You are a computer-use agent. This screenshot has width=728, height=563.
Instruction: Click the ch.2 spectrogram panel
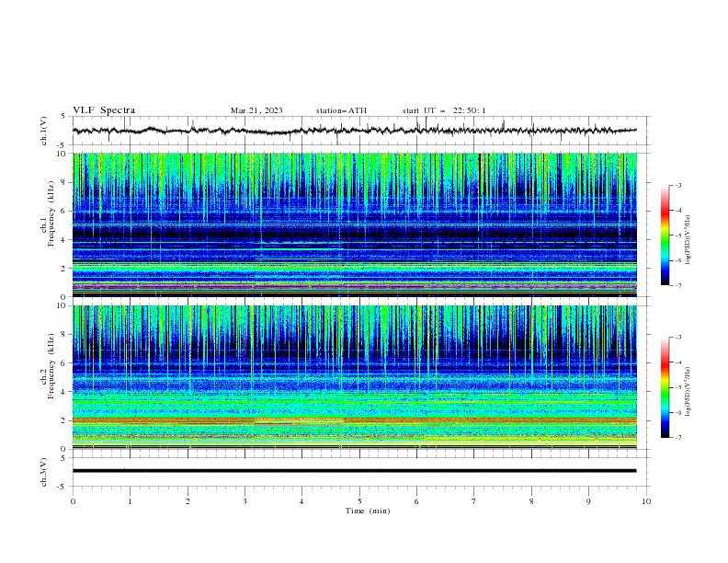click(x=354, y=377)
